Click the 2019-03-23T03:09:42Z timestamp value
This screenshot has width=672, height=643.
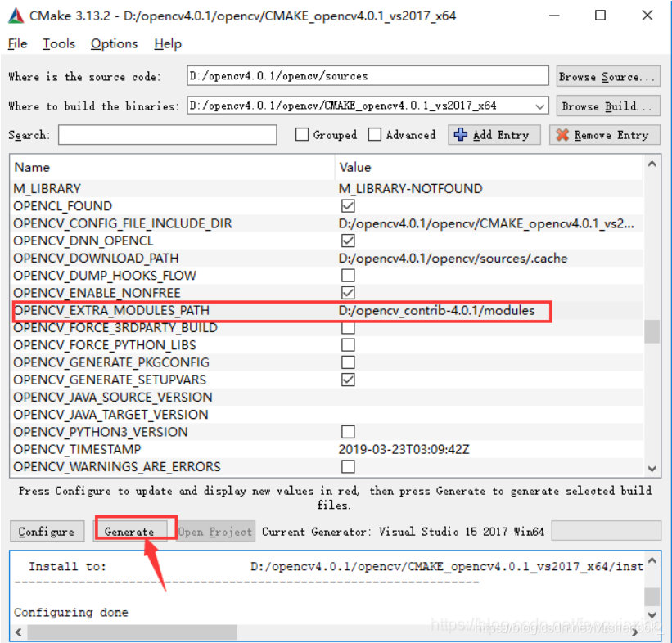click(x=404, y=449)
